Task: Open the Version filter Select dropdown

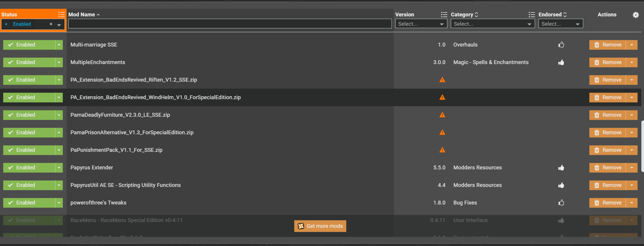Action: (x=421, y=24)
